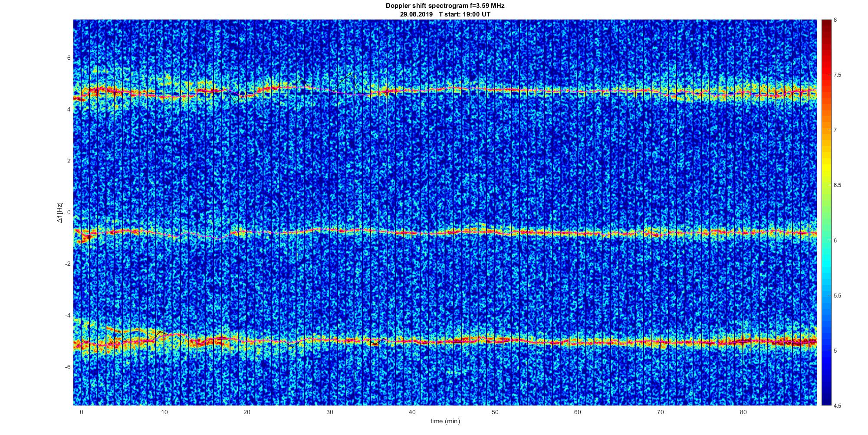The height and width of the screenshot is (435, 868).
Task: Click the lower signal trace at 80 minutes
Action: pyautogui.click(x=743, y=342)
